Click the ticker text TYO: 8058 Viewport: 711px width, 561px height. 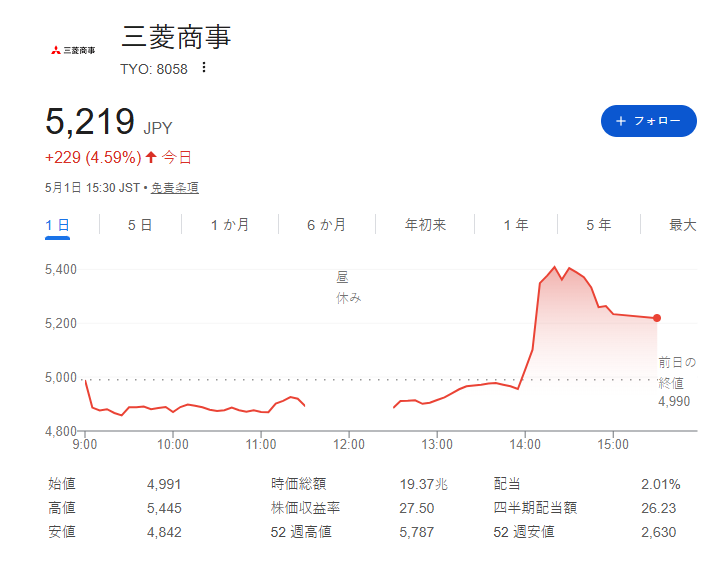click(x=154, y=69)
